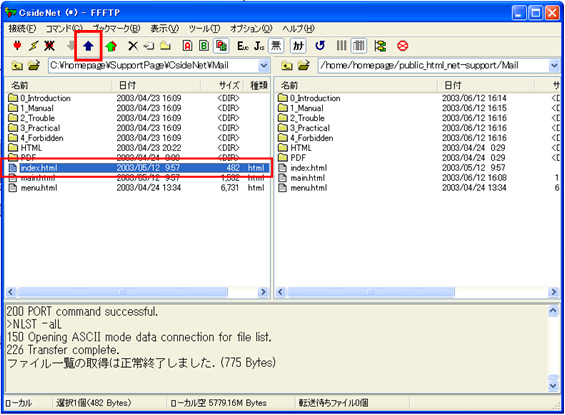Toggle EUC kanji code button
This screenshot has height=415, width=565.
243,46
